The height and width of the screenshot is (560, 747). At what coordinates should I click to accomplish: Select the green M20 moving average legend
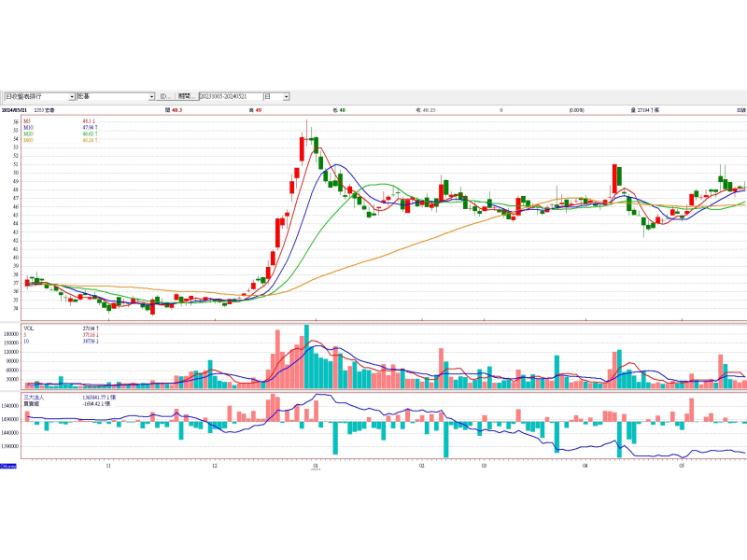point(29,134)
